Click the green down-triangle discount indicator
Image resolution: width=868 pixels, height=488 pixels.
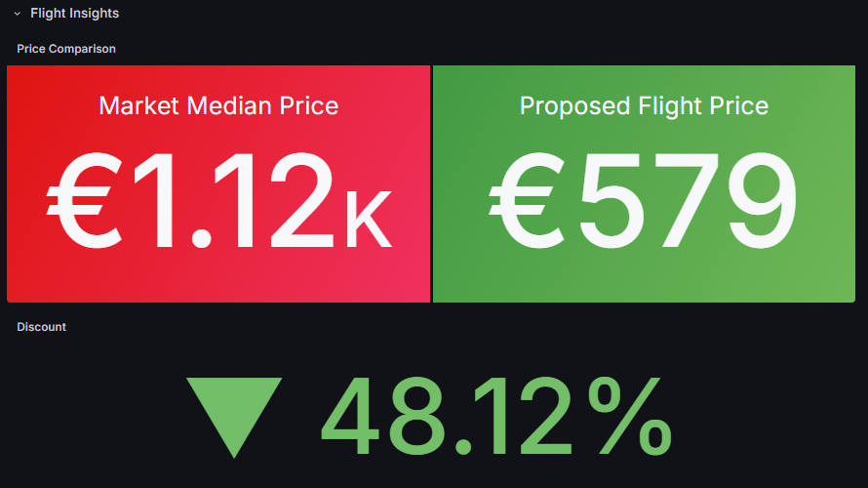tap(234, 412)
